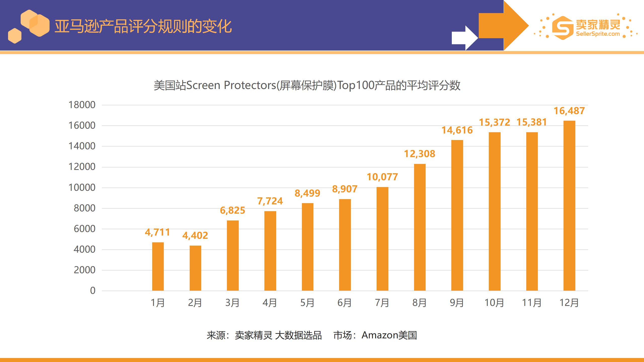
Task: Click the 10,077 data label above July
Action: click(382, 177)
